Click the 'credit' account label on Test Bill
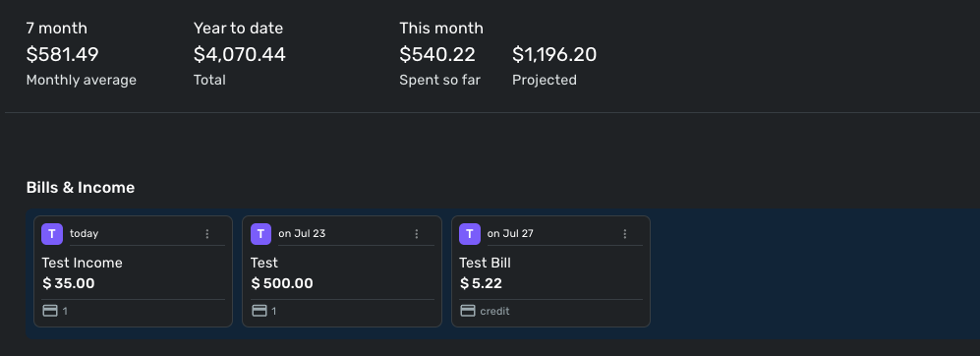The width and height of the screenshot is (980, 356). [494, 311]
